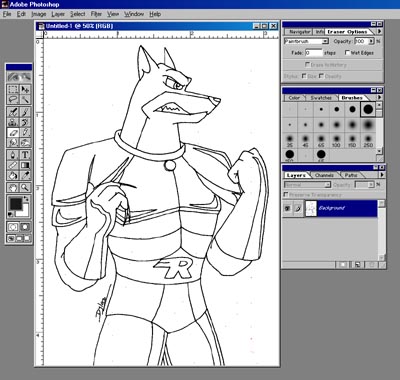Select the Blur tool
The image size is (400, 380).
click(x=13, y=143)
